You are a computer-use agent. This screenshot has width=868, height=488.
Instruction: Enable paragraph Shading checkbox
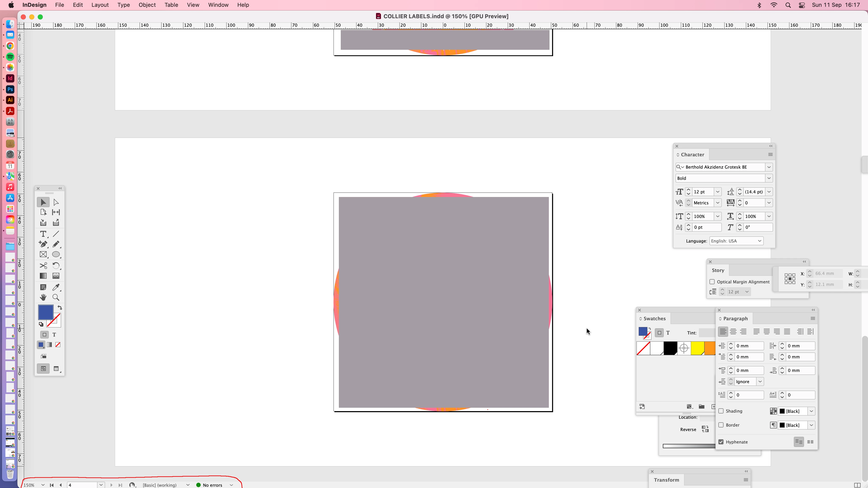pyautogui.click(x=721, y=411)
